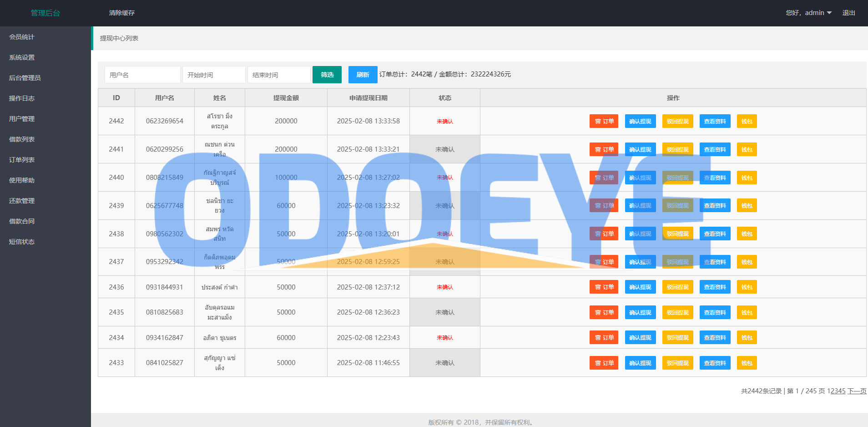Click 清除缓存 in the top bar
This screenshot has height=427, width=868.
[122, 13]
